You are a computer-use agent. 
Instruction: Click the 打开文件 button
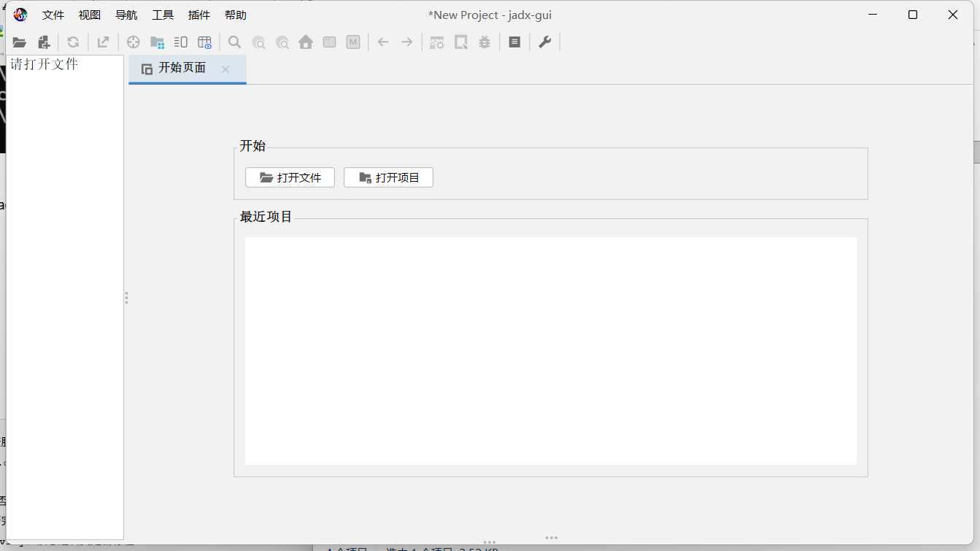(x=290, y=177)
